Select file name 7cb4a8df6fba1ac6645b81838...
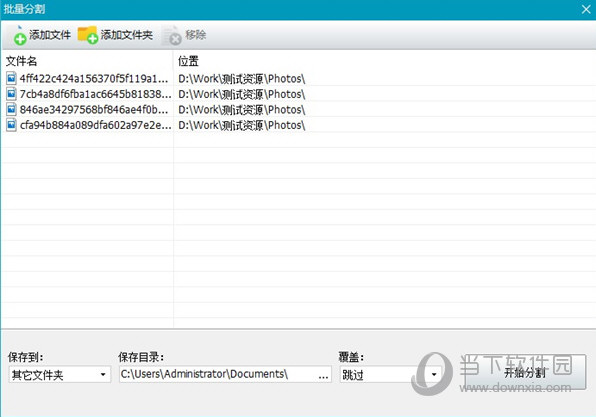The width and height of the screenshot is (596, 417). click(x=95, y=94)
